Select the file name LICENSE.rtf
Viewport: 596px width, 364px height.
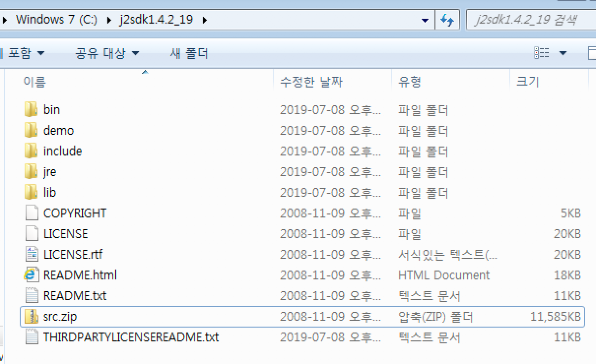click(73, 254)
